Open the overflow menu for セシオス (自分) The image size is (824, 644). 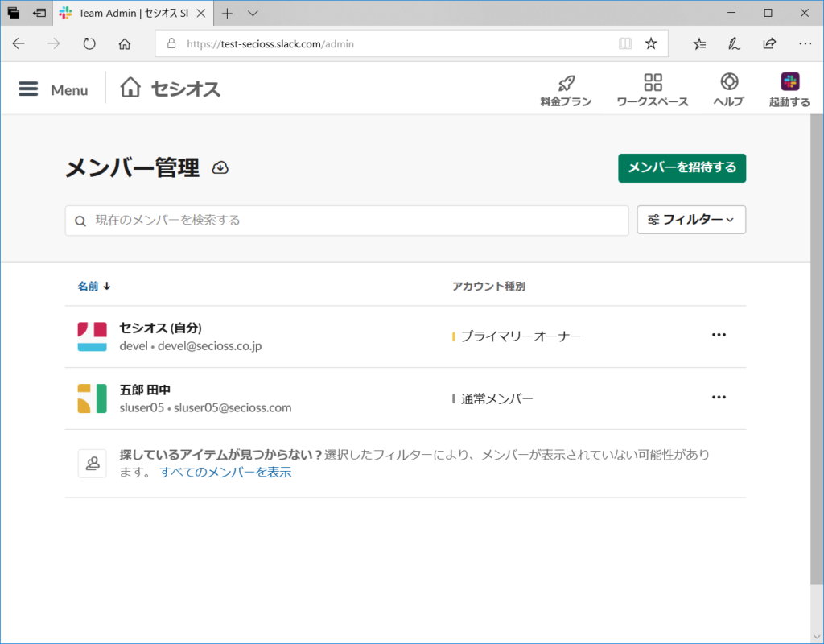[x=719, y=335]
